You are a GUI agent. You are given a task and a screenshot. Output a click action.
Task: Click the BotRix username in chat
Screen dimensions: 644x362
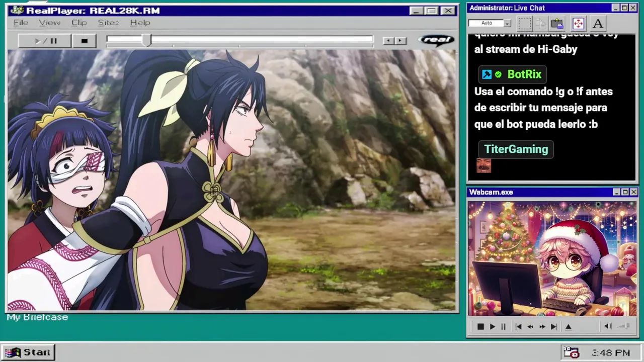524,74
